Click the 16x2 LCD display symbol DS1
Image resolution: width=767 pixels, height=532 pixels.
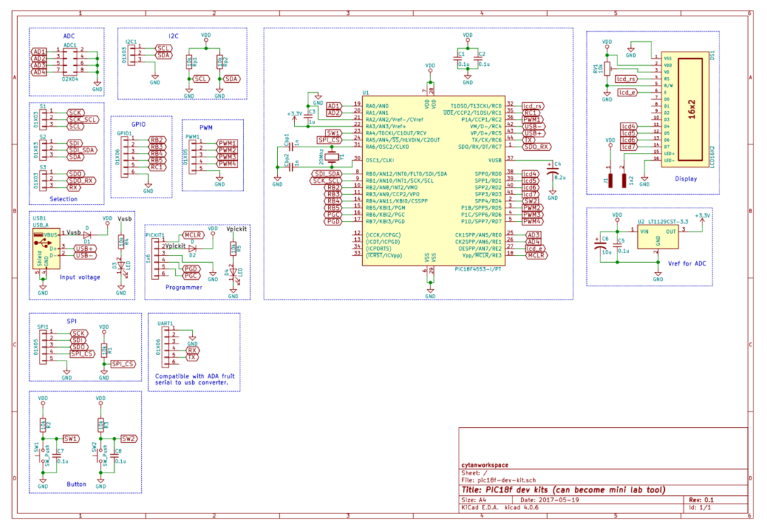click(684, 110)
